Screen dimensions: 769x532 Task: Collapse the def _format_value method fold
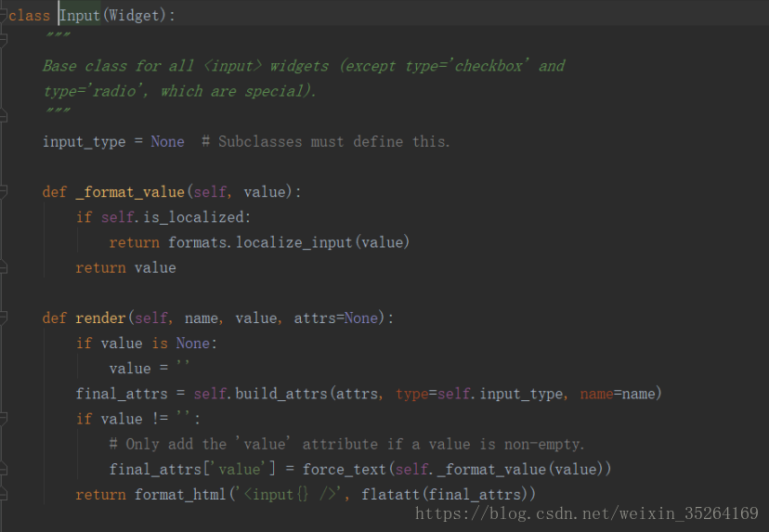(3, 191)
